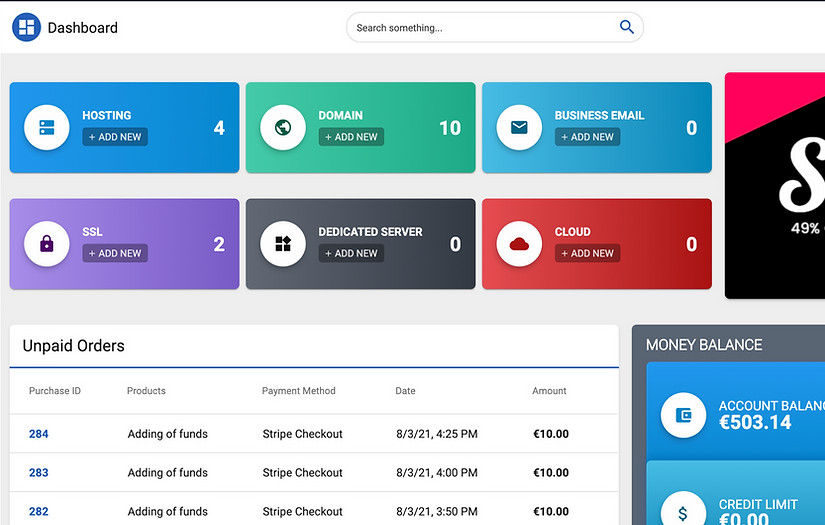Screen dimensions: 825x525
Task: Click the Credit Limit dollar icon
Action: pos(683,513)
